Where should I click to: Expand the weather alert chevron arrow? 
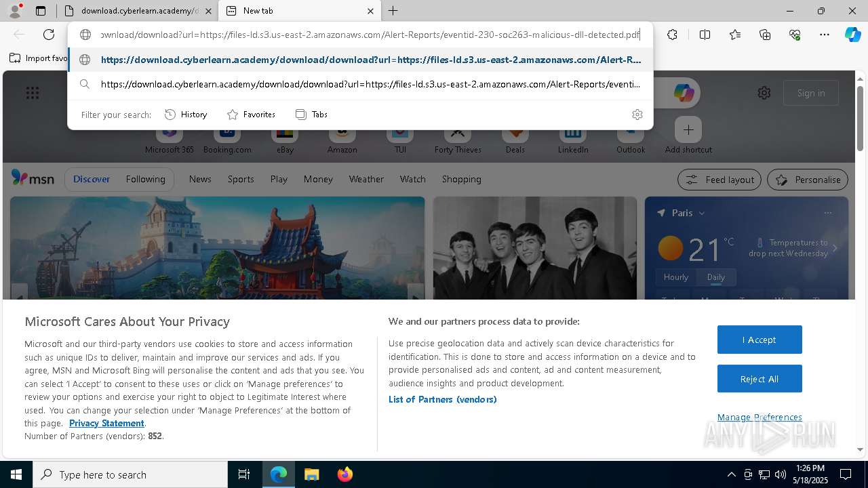coord(835,248)
